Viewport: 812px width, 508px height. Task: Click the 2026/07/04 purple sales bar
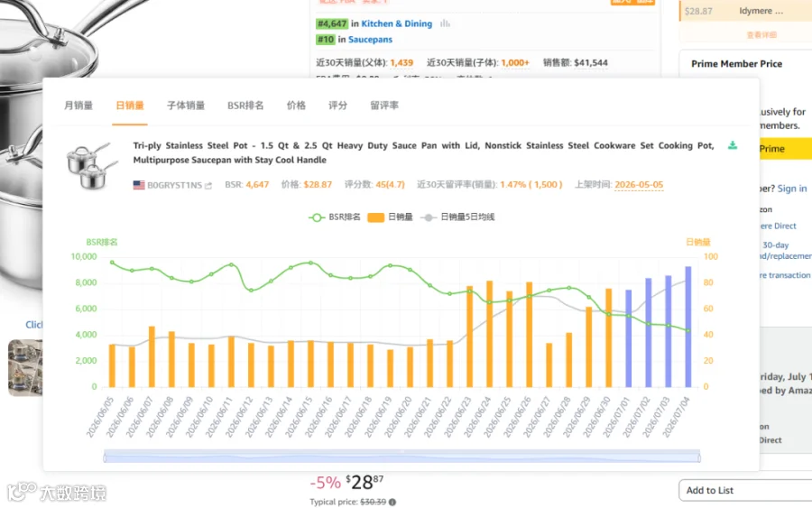(688, 327)
